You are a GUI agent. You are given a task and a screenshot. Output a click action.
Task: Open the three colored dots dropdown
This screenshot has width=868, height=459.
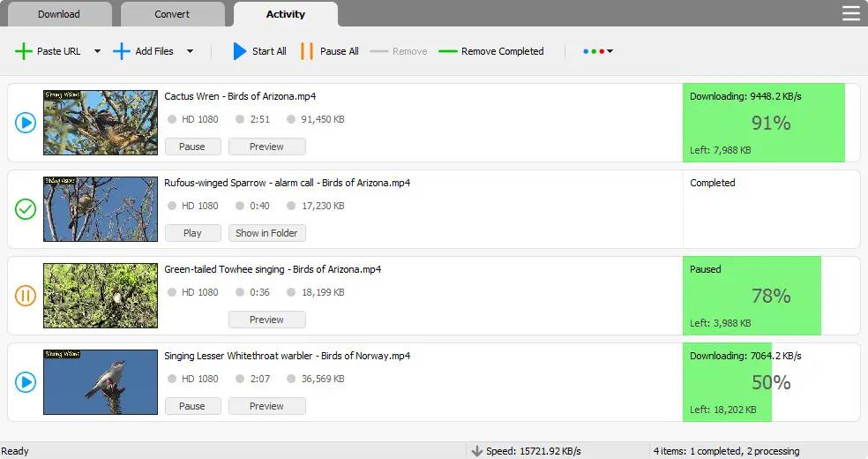597,51
